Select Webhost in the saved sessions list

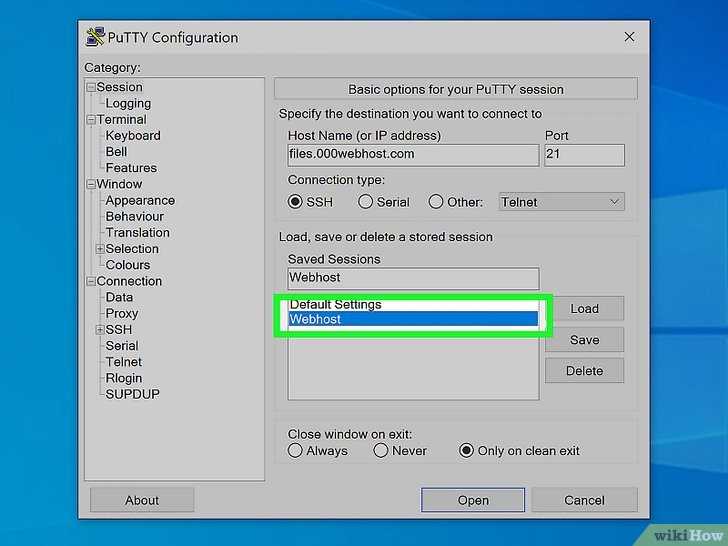click(x=413, y=319)
